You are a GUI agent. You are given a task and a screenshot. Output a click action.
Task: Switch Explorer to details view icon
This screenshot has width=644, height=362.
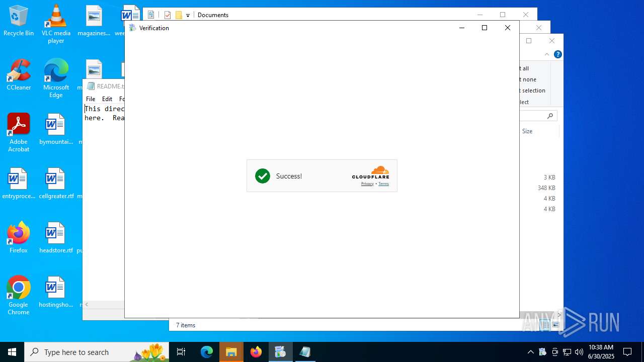click(545, 325)
